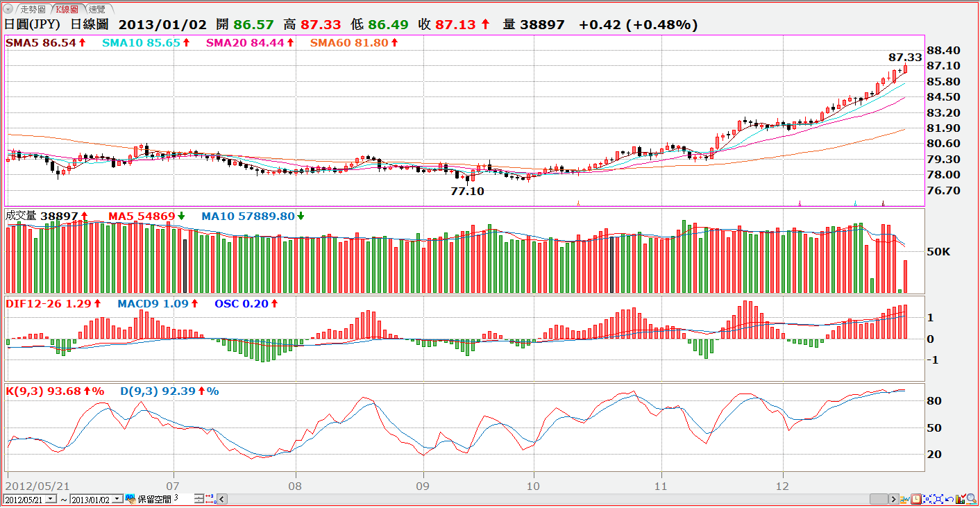This screenshot has height=508, width=980.
Task: Click the 50K volume axis label
Action: (938, 251)
